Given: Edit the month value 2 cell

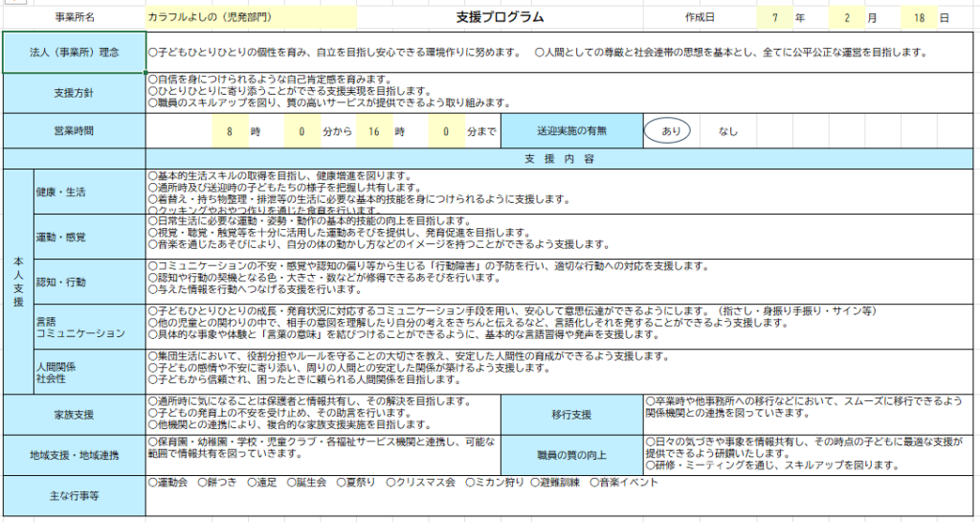Looking at the screenshot, I should pos(847,17).
